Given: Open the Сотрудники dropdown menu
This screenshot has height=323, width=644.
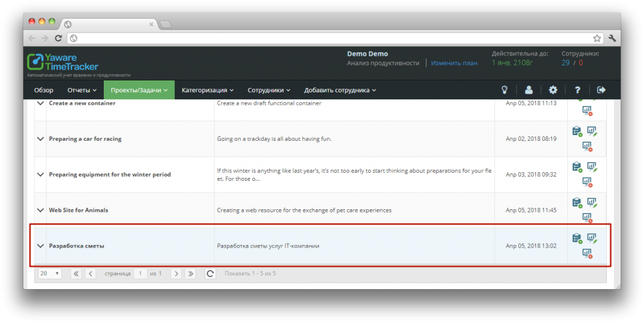Looking at the screenshot, I should [269, 90].
